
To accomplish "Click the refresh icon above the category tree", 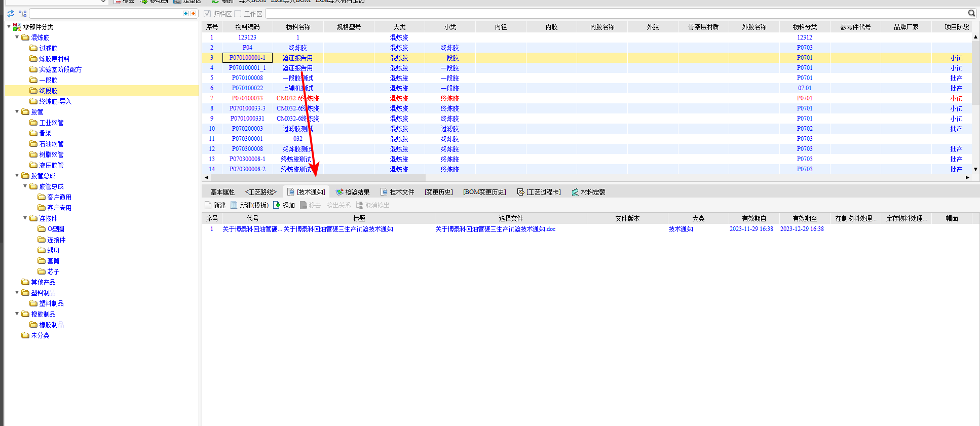I will pyautogui.click(x=11, y=14).
